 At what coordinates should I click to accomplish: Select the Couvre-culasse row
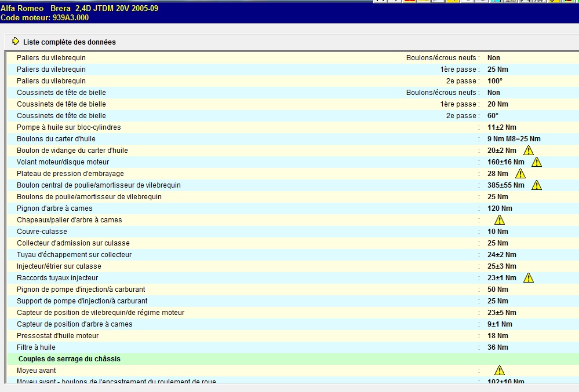42,232
